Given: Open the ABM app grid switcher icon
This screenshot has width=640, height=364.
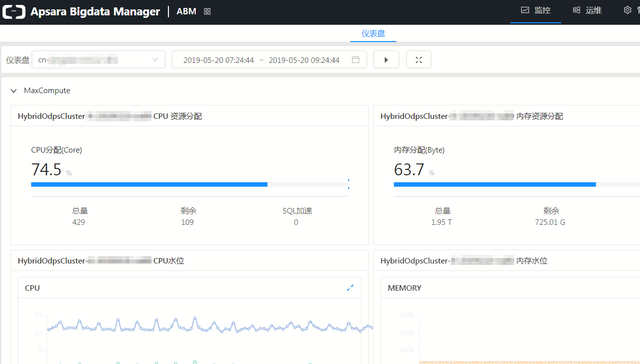Looking at the screenshot, I should pos(208,11).
